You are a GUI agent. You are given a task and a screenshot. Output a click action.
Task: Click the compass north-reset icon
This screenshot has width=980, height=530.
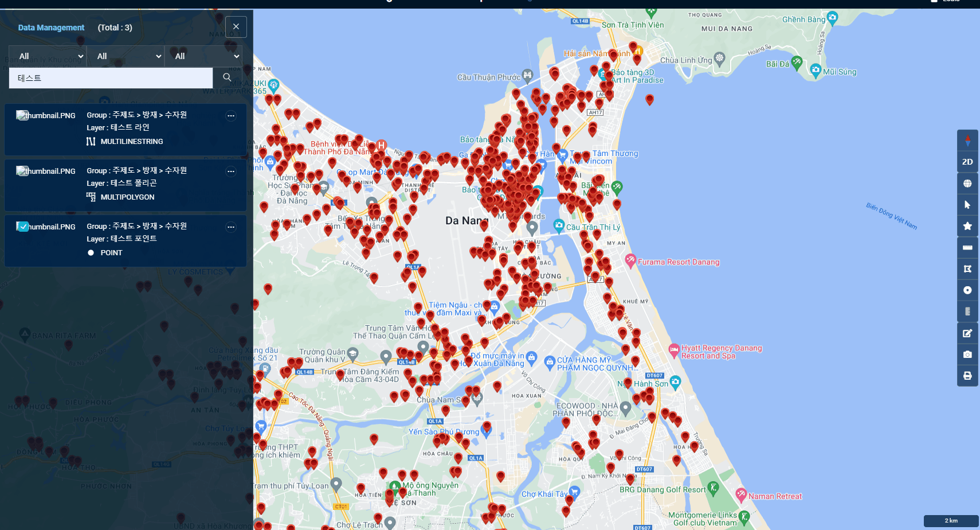click(x=967, y=141)
